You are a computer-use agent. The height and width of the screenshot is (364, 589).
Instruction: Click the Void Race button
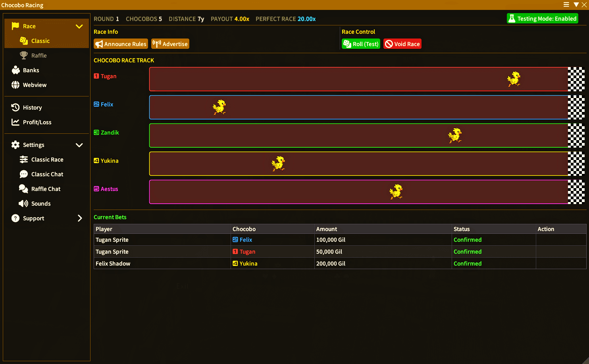pyautogui.click(x=402, y=44)
